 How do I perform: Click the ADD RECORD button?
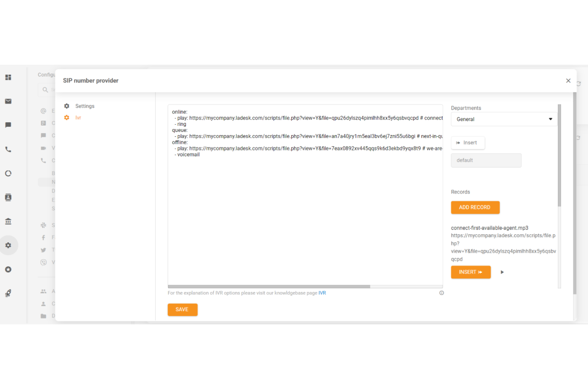(x=475, y=207)
